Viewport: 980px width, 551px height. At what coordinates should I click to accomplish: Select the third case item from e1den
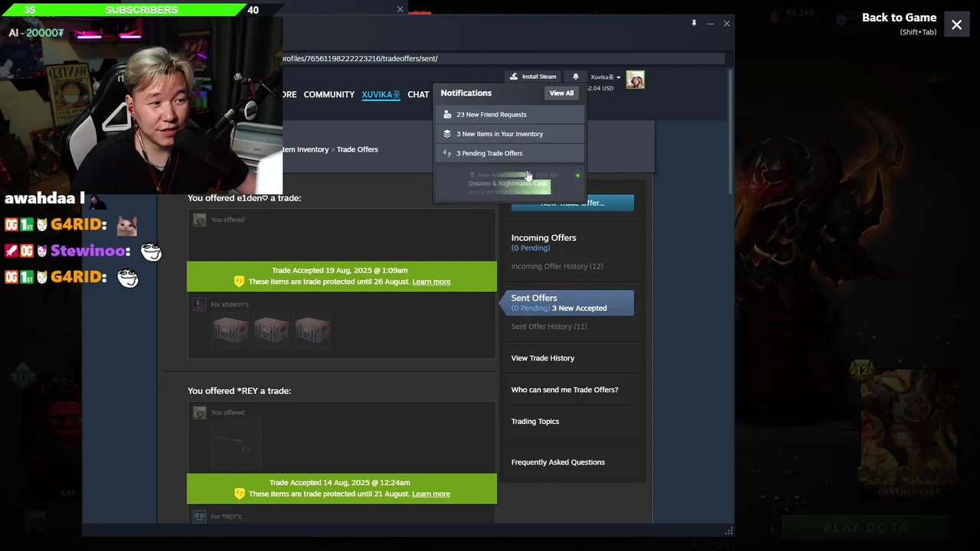312,331
